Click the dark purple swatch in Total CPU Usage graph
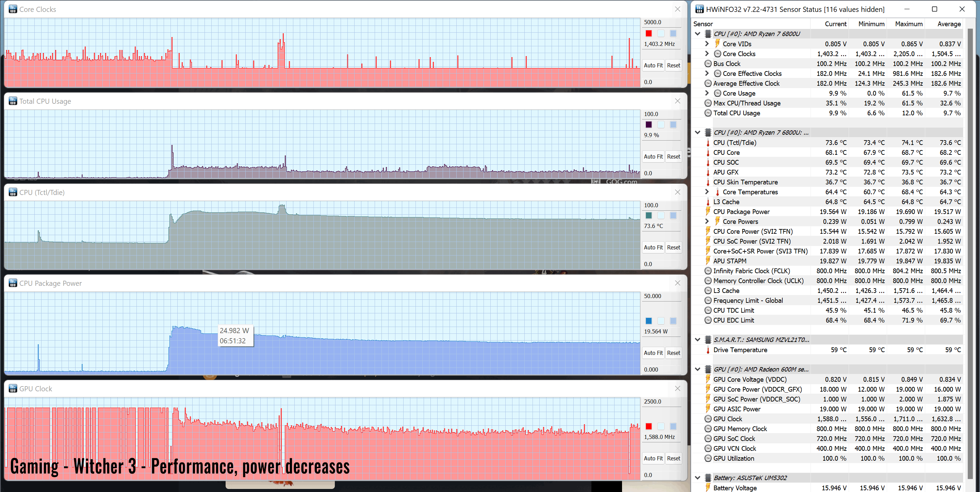 point(649,125)
